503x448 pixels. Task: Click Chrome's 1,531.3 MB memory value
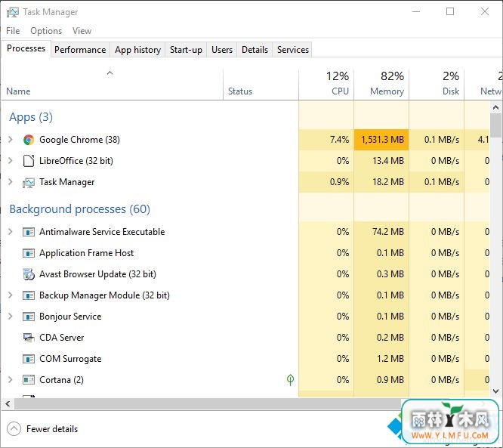click(382, 140)
